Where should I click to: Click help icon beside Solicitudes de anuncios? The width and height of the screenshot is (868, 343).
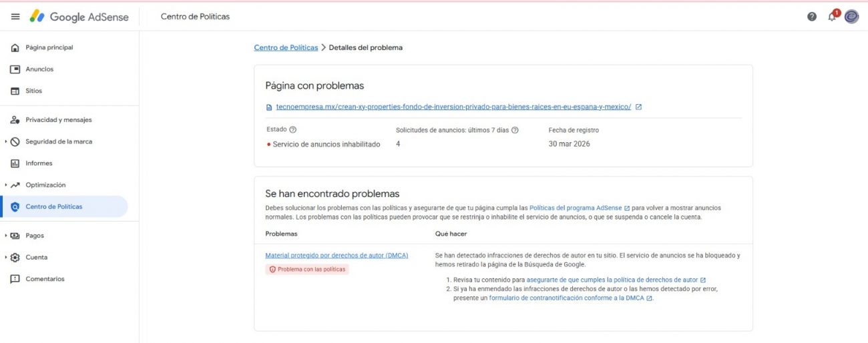[515, 131]
